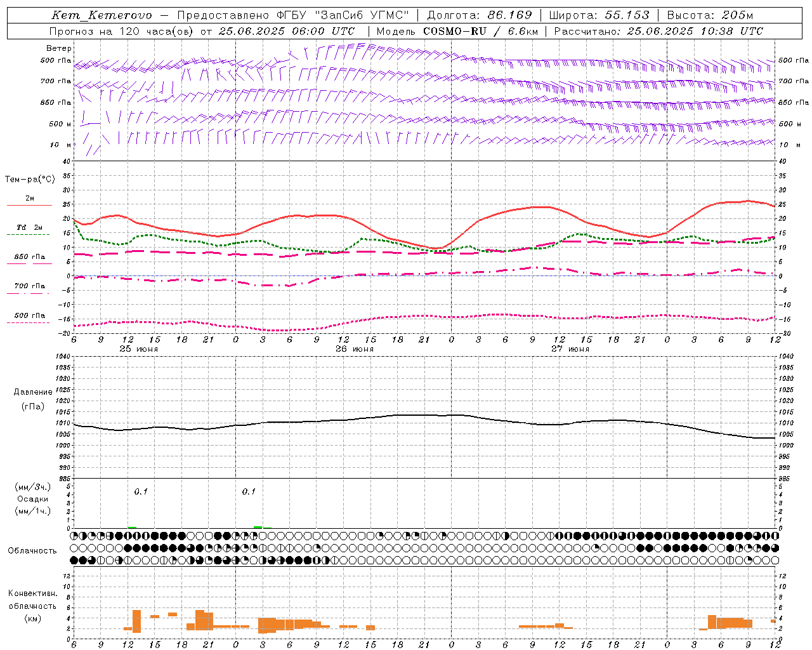Click the 25 июня date label
This screenshot has width=812, height=650.
coord(139,349)
